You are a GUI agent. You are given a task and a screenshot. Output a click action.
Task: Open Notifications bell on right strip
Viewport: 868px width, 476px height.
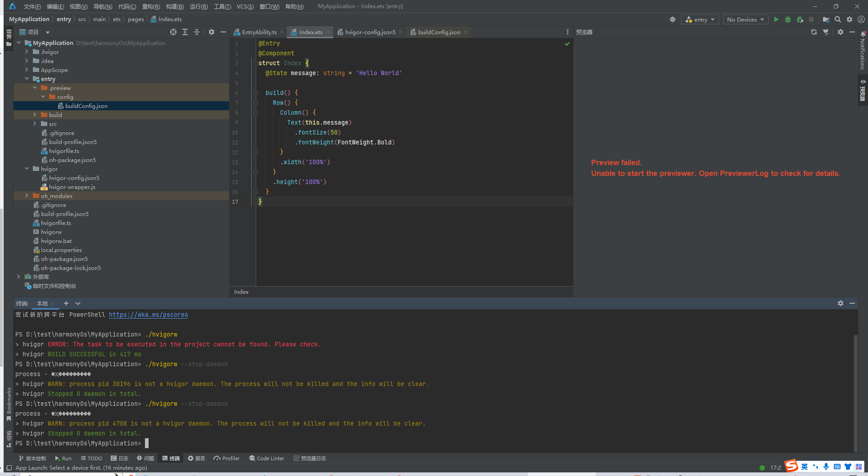tap(863, 34)
